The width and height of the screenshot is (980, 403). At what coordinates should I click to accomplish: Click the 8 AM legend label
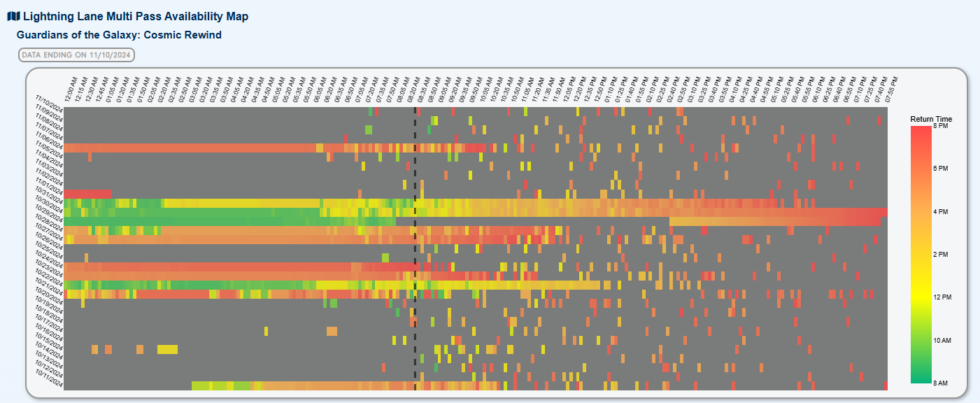tap(941, 383)
